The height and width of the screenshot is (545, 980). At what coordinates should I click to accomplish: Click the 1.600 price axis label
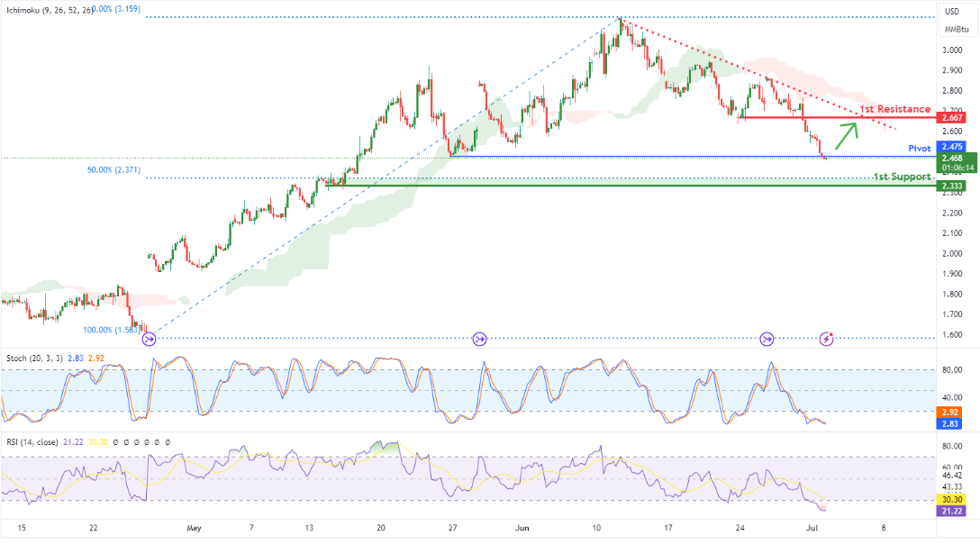coord(952,335)
